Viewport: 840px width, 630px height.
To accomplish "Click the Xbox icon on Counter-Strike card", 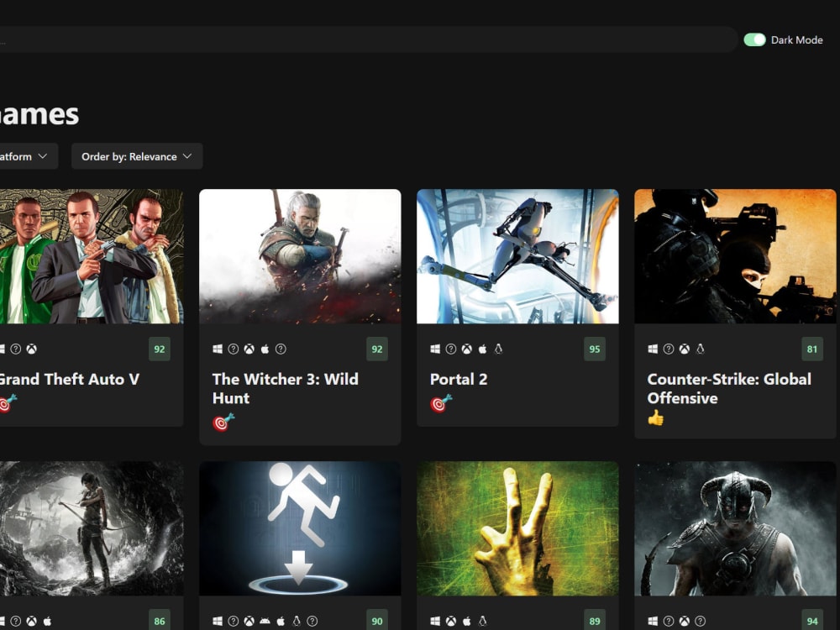I will (x=685, y=349).
